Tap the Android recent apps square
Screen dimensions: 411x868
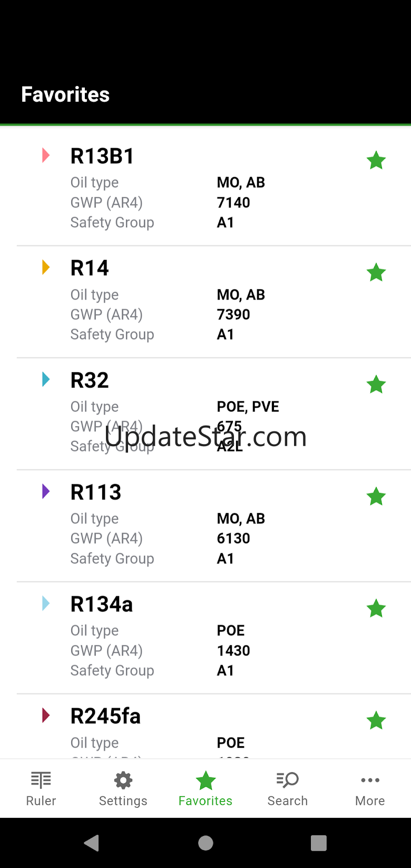[319, 843]
